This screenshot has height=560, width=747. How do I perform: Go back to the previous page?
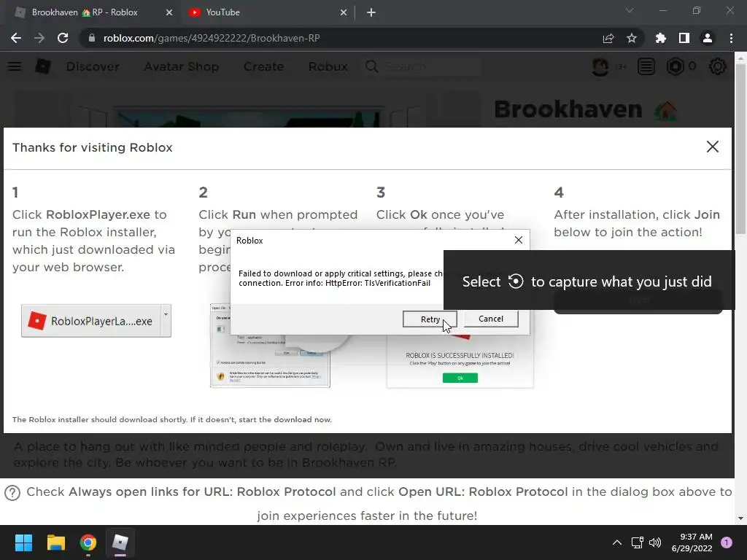point(16,38)
